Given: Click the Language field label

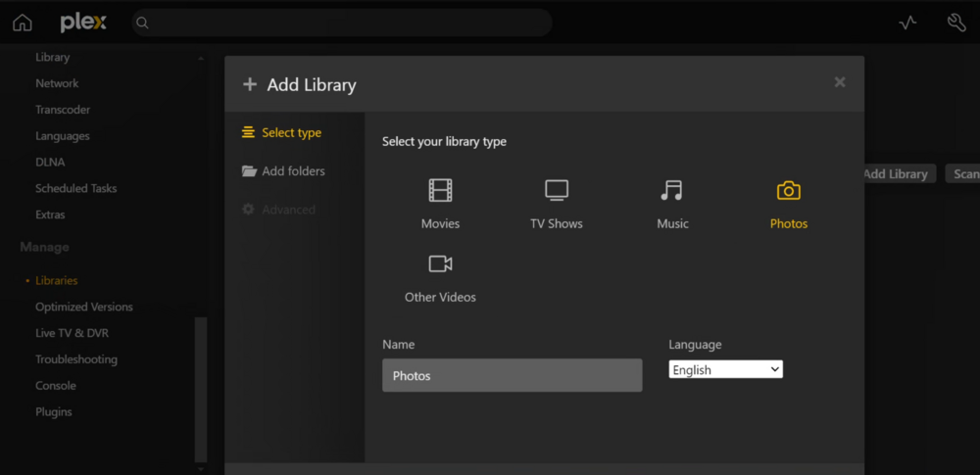Looking at the screenshot, I should pyautogui.click(x=695, y=345).
